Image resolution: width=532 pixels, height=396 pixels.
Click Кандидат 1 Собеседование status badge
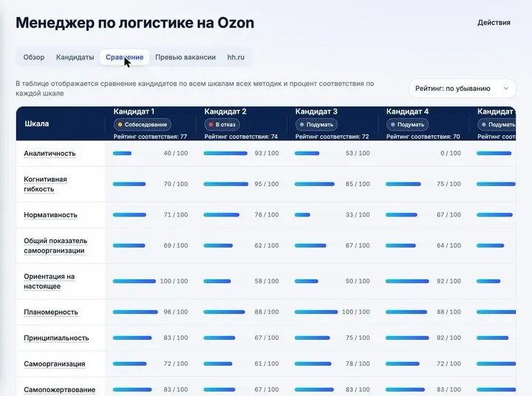click(x=142, y=125)
